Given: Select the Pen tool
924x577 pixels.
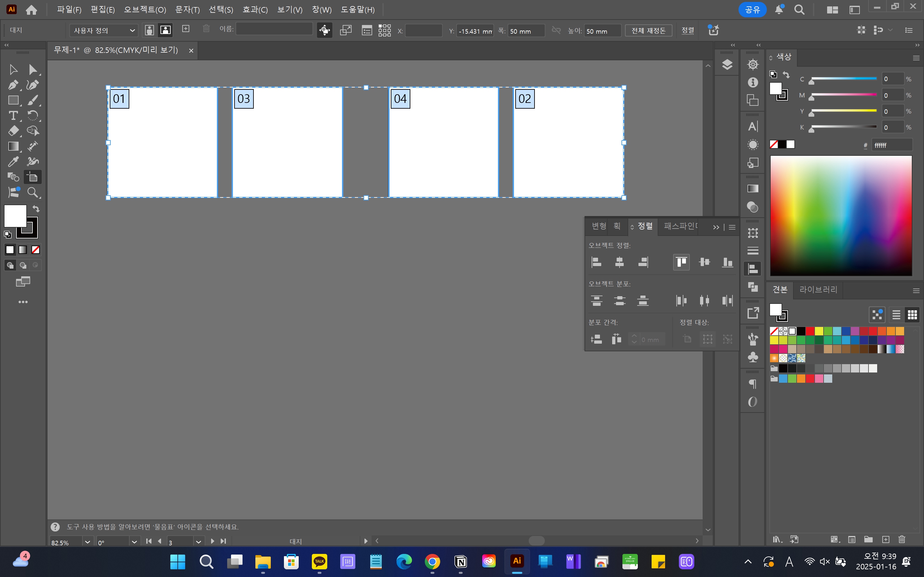Looking at the screenshot, I should point(13,85).
